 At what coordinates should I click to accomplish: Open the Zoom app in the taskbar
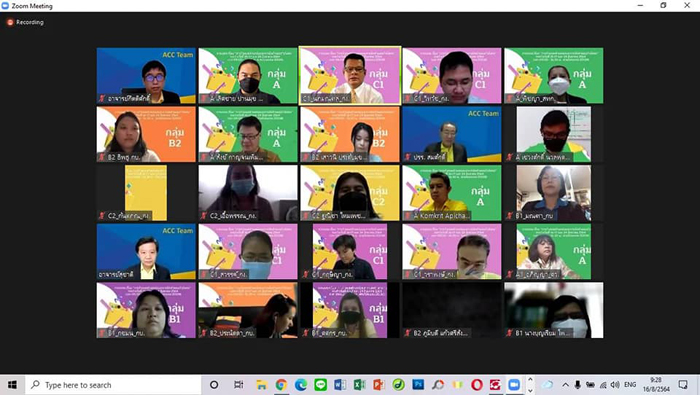click(514, 385)
